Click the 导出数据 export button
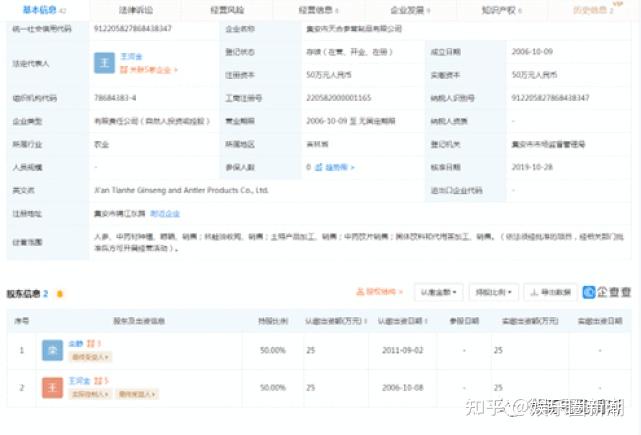641x435 pixels. pos(550,292)
